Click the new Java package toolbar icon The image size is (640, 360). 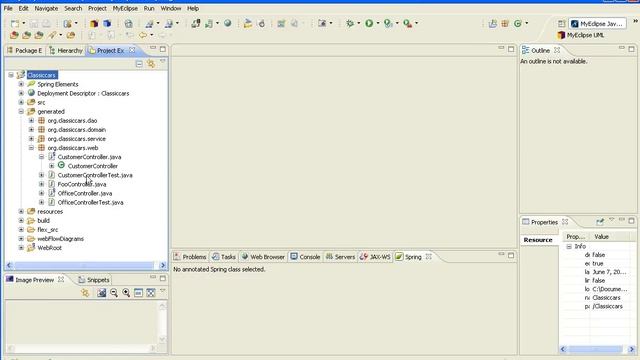coord(505,24)
